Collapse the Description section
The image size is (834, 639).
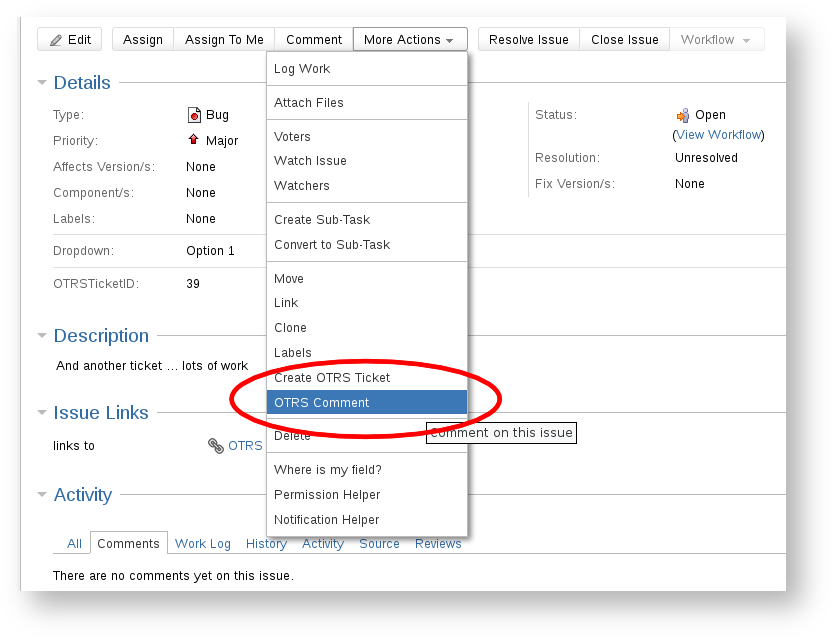coord(42,336)
